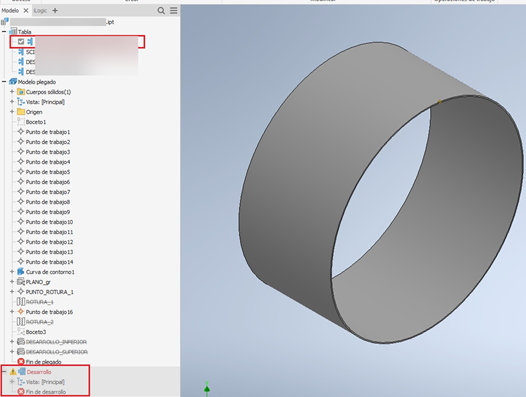Expand Curva de contorno1 feature

12,272
